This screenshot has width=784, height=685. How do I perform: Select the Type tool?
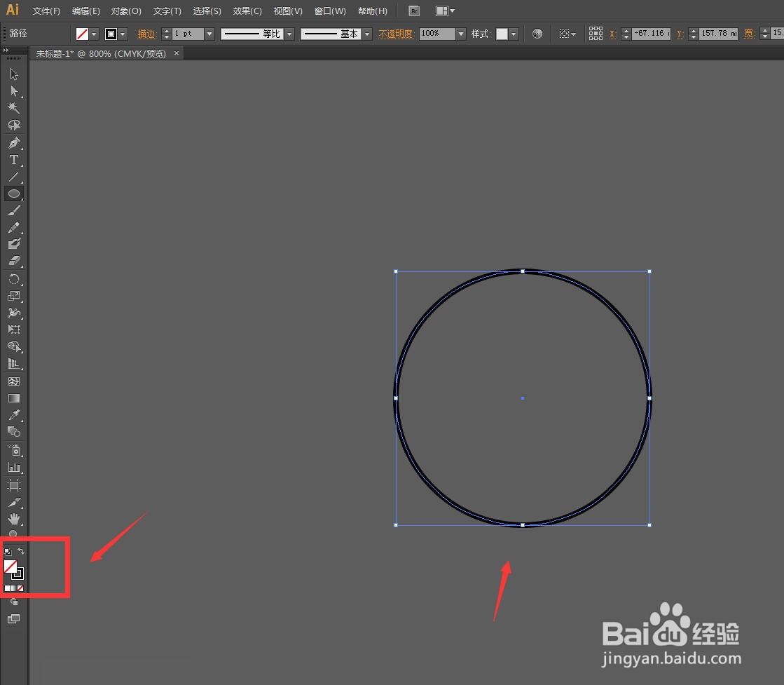14,160
